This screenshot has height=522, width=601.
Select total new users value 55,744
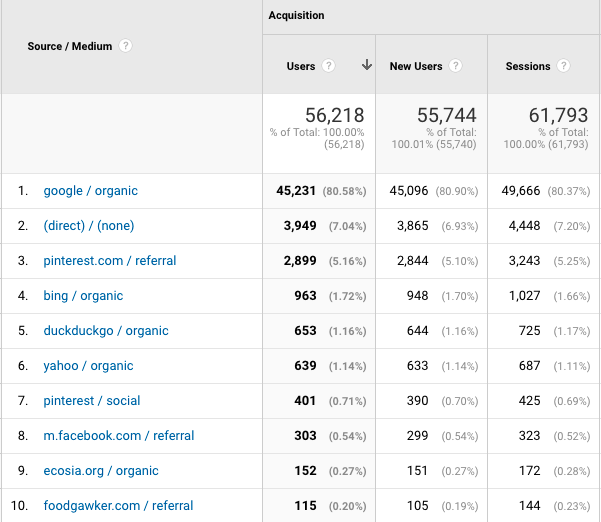447,115
